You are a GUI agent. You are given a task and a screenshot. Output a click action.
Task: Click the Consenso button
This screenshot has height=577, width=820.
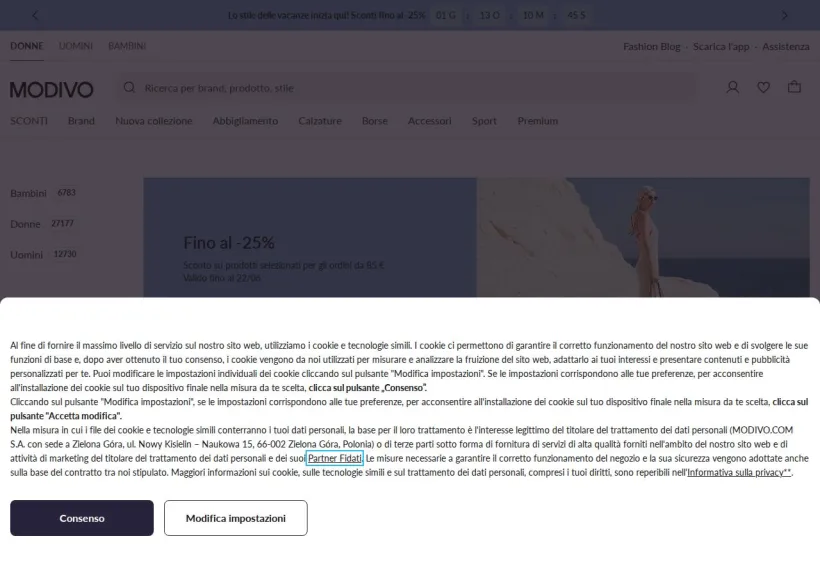pyautogui.click(x=82, y=518)
